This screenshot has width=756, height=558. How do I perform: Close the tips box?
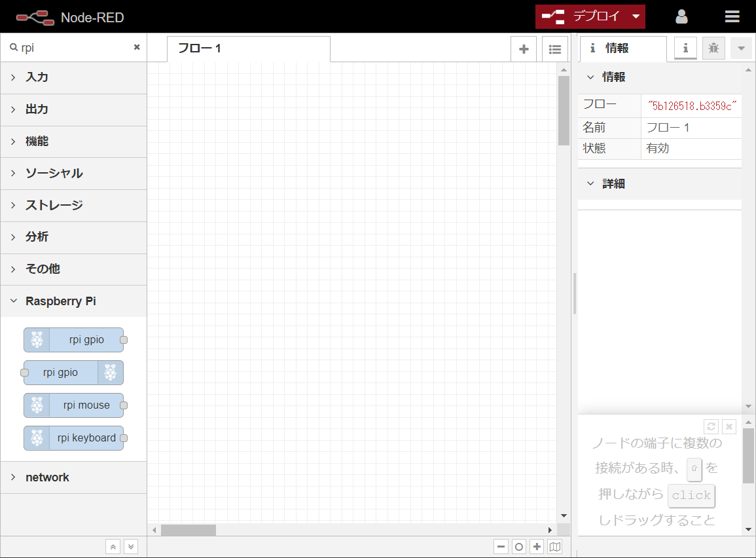[729, 427]
